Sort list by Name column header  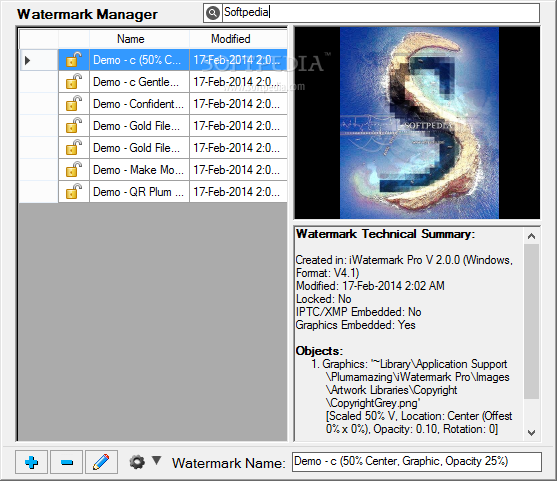tap(139, 39)
